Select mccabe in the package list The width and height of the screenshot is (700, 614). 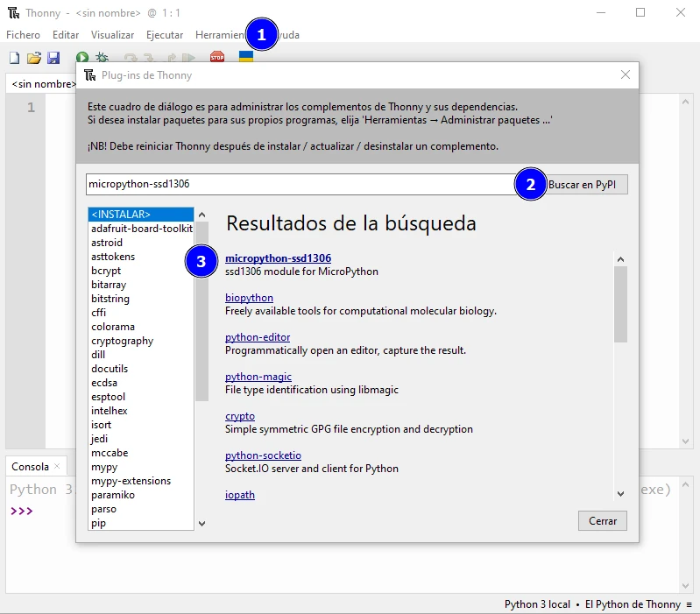click(141, 453)
